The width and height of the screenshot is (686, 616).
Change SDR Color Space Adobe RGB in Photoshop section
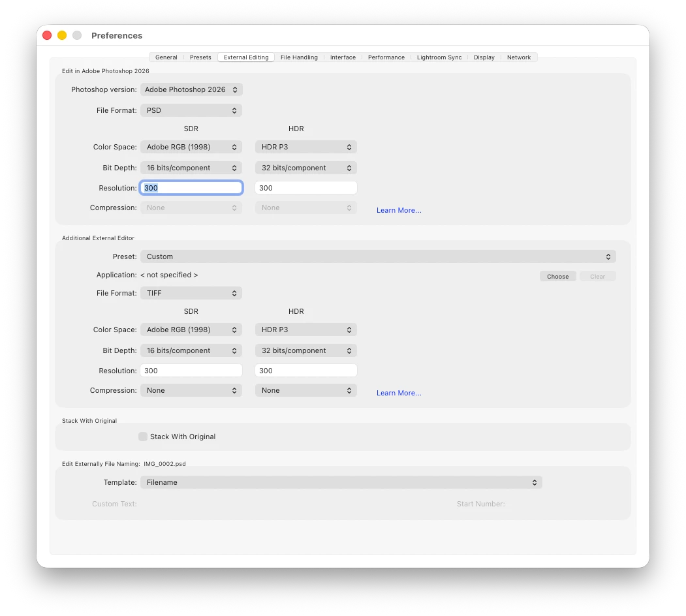(x=191, y=147)
